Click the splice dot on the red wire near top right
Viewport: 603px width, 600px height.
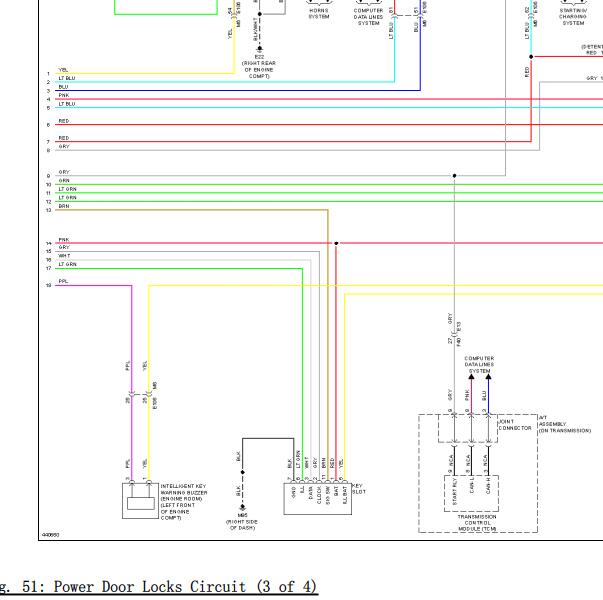531,57
